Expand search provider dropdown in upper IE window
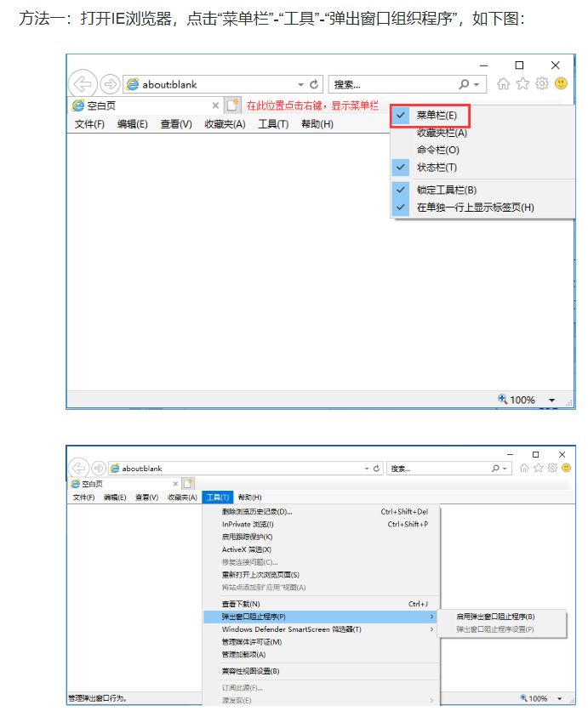 477,84
